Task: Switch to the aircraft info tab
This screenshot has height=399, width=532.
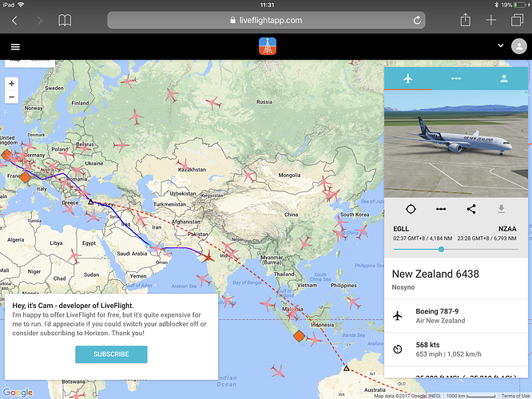Action: (x=408, y=79)
